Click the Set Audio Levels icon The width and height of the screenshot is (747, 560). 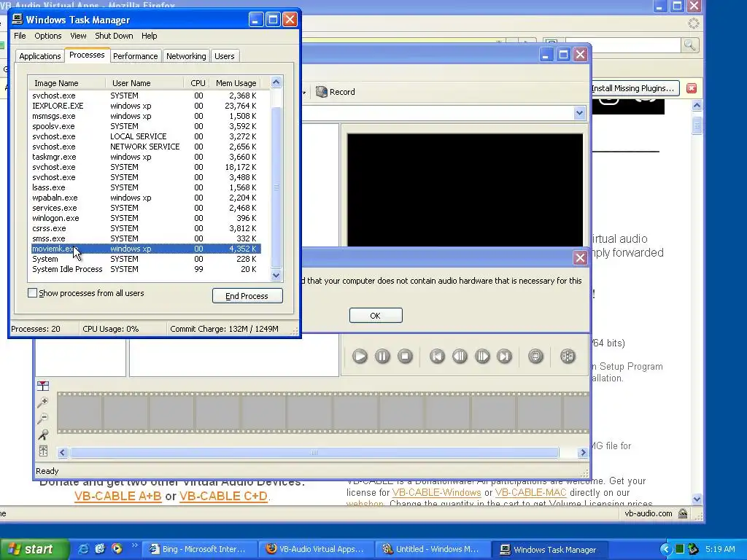(43, 451)
